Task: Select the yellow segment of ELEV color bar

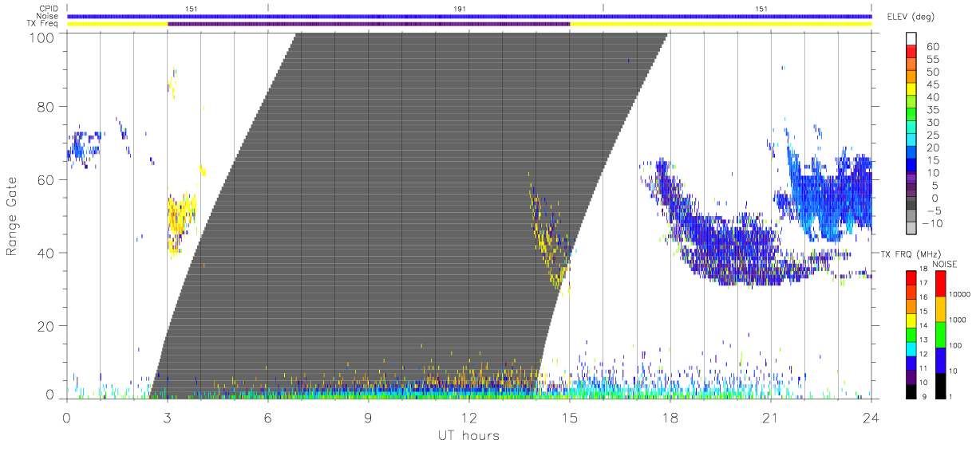Action: pos(911,91)
